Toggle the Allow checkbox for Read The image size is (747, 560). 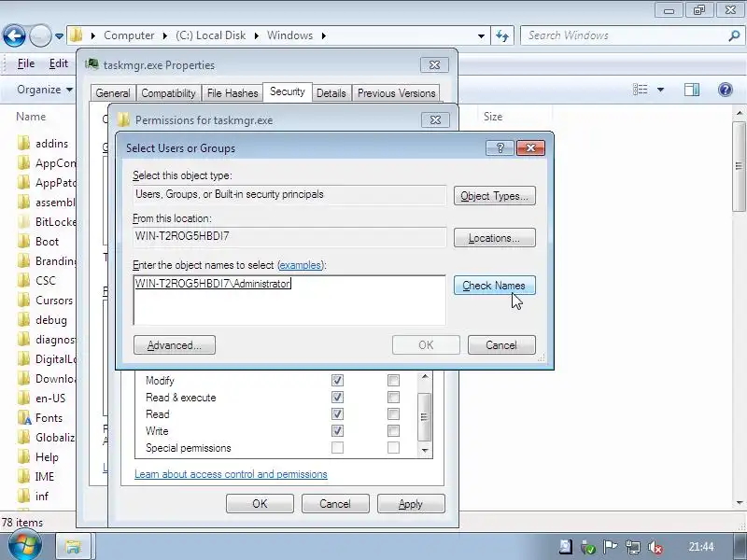point(337,413)
